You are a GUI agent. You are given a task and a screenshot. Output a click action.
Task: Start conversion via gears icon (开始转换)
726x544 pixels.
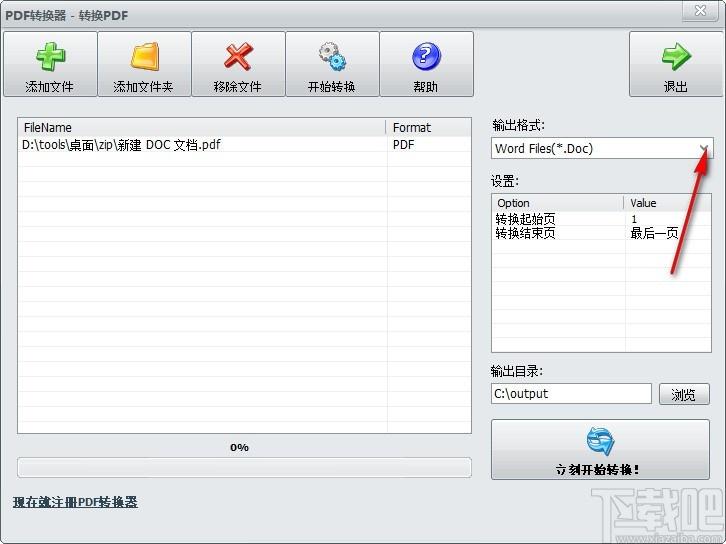[x=332, y=64]
